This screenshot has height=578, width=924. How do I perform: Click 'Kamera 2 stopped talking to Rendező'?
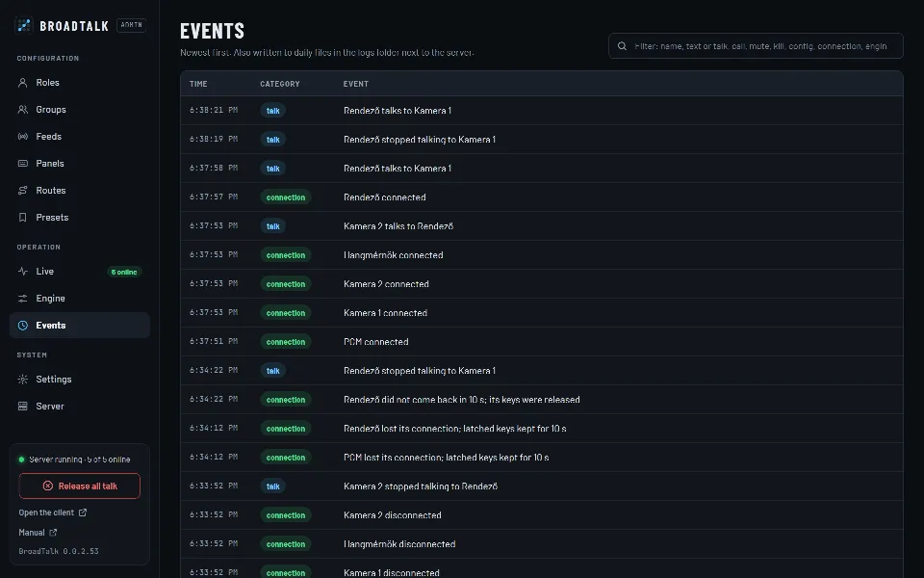421,486
